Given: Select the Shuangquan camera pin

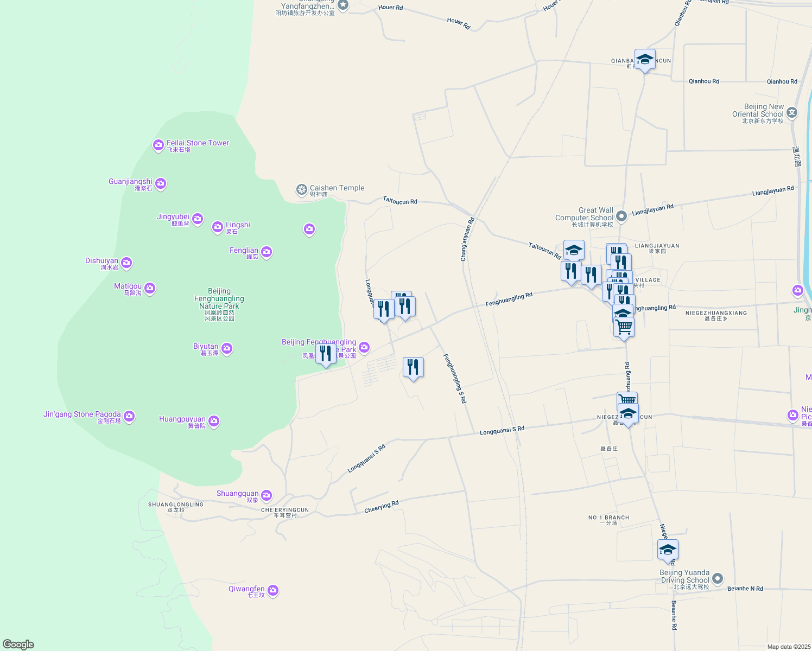Looking at the screenshot, I should coord(266,495).
